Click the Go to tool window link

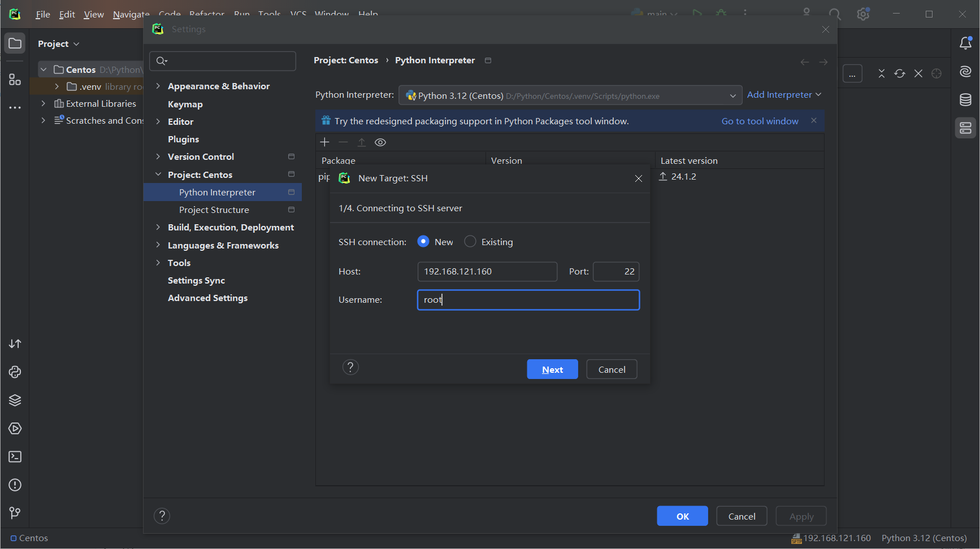760,121
